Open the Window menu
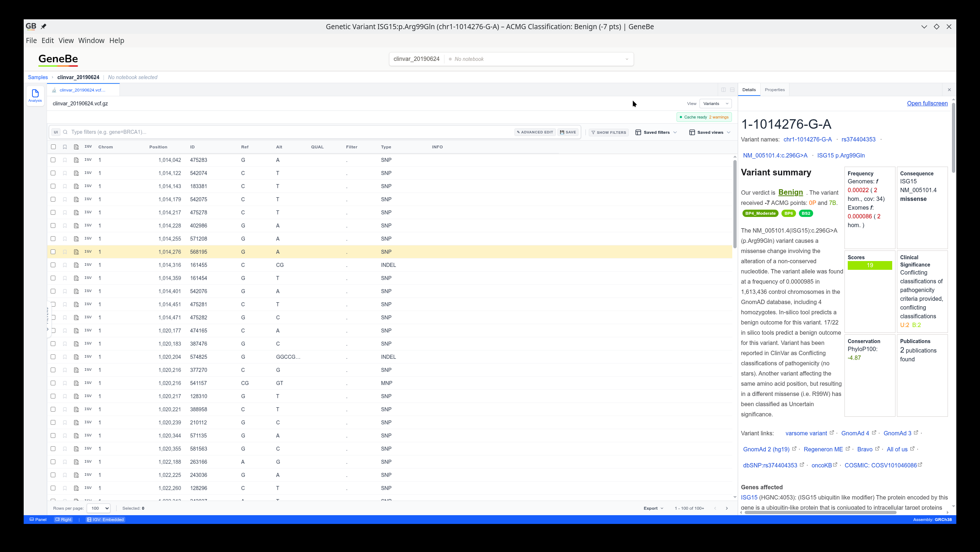The image size is (980, 552). pyautogui.click(x=91, y=40)
